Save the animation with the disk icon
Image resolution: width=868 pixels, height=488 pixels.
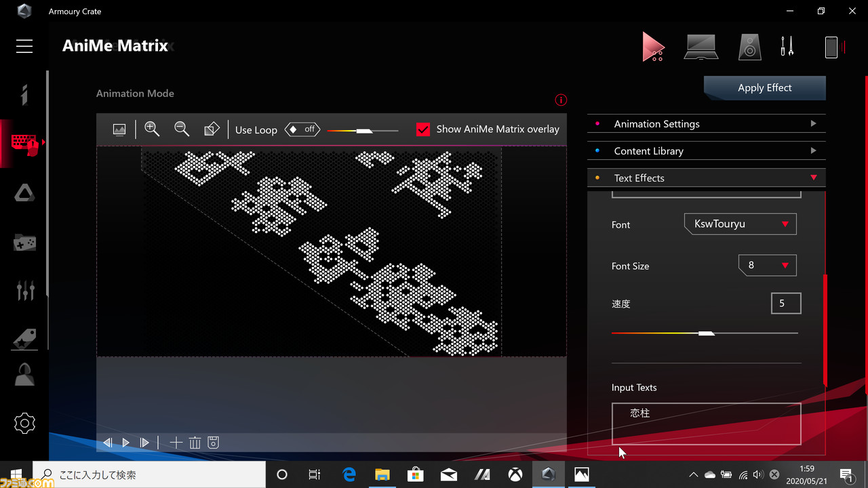(x=213, y=443)
